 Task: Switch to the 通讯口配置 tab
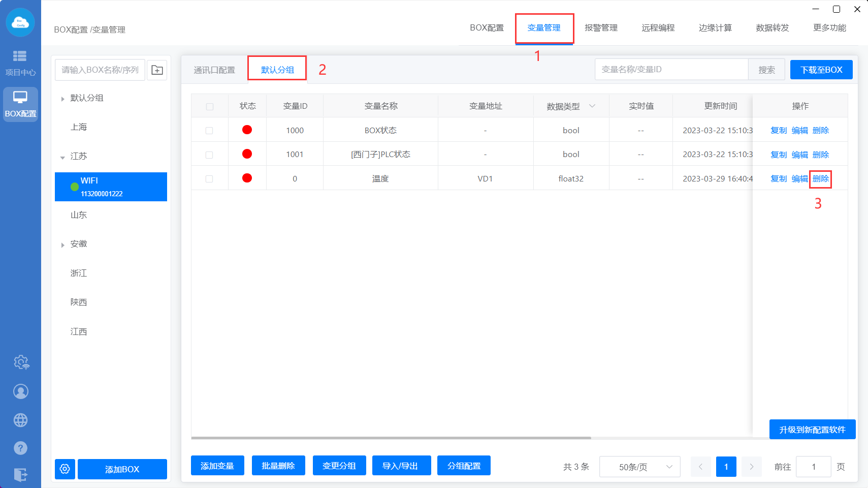coord(214,70)
